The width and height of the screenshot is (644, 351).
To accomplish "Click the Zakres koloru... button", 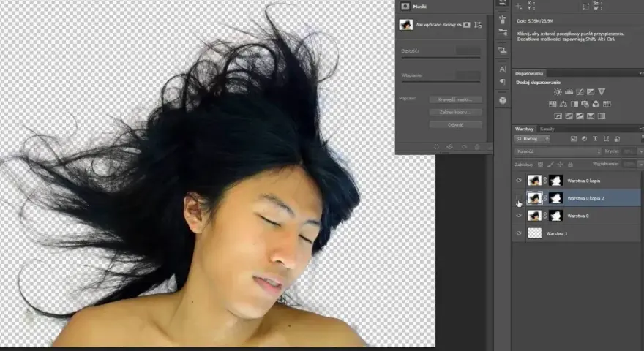I will (x=455, y=112).
